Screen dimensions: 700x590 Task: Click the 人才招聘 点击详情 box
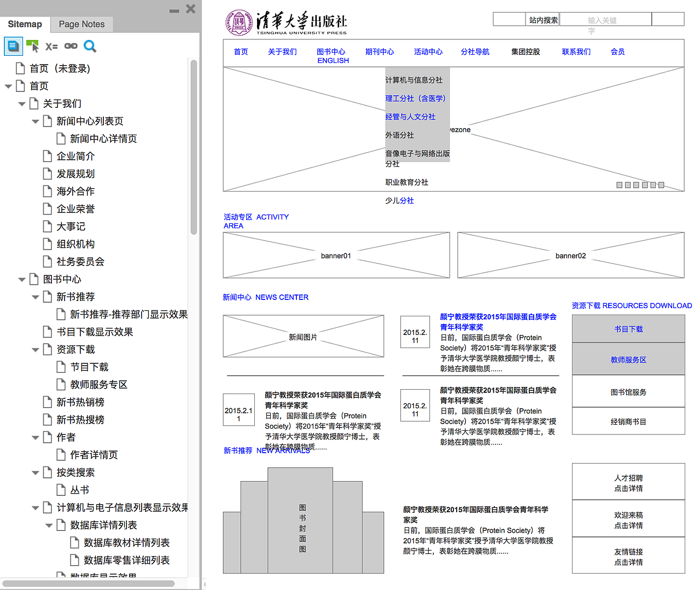coord(628,483)
